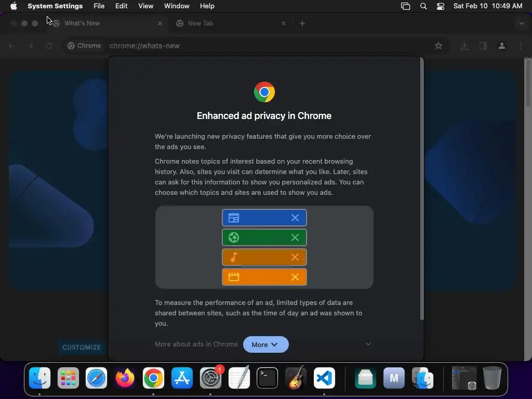Open Firefox from the Dock
Image resolution: width=532 pixels, height=399 pixels.
tap(125, 378)
